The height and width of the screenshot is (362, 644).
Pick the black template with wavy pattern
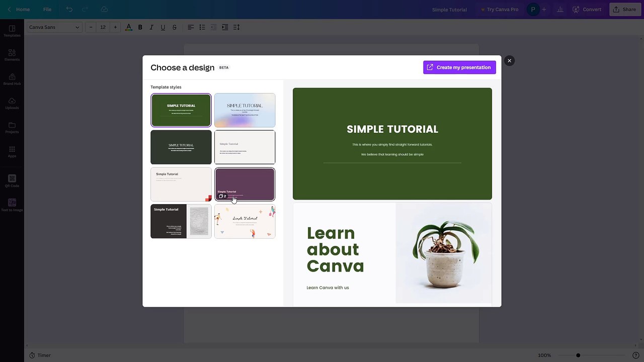coord(181,221)
